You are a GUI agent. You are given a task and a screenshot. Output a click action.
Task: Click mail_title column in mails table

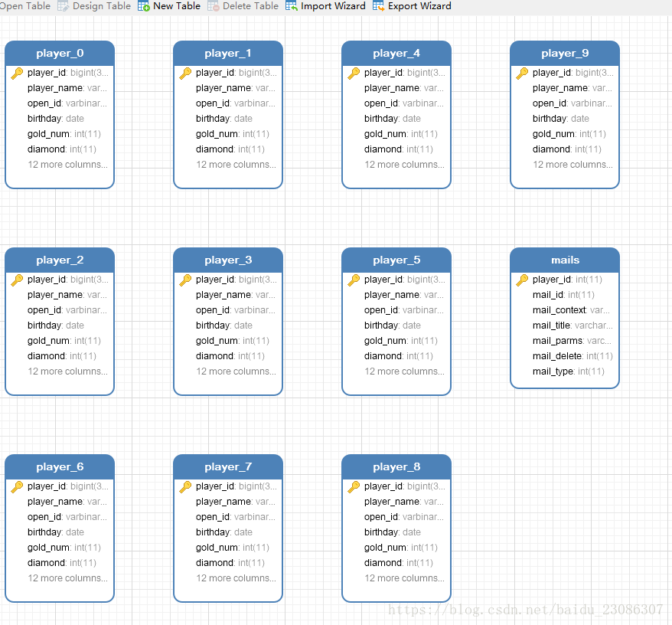pos(573,326)
